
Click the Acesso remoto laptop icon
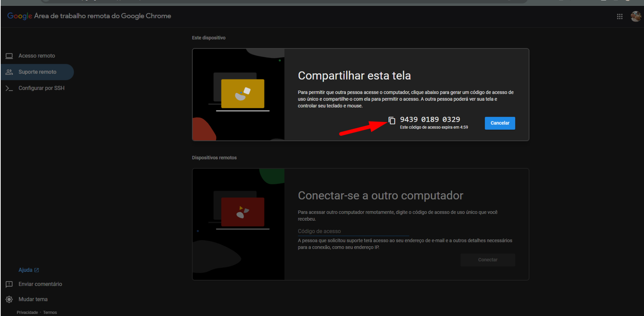coord(9,56)
